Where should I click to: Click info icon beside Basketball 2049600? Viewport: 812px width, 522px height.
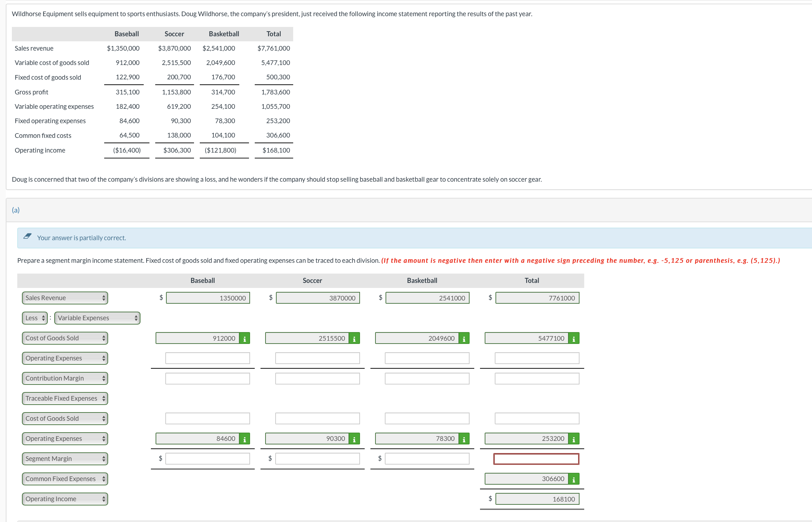(464, 338)
